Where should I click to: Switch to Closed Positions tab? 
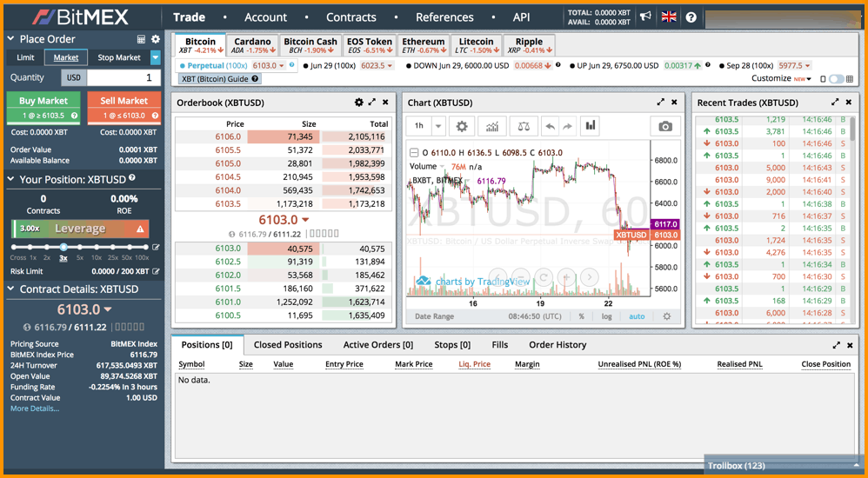pyautogui.click(x=288, y=345)
